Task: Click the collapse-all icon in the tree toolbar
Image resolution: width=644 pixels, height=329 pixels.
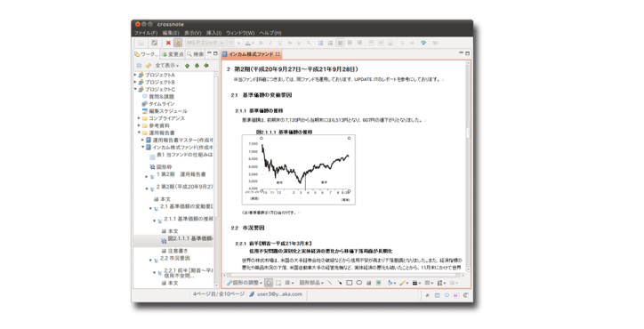Action: tap(140, 66)
